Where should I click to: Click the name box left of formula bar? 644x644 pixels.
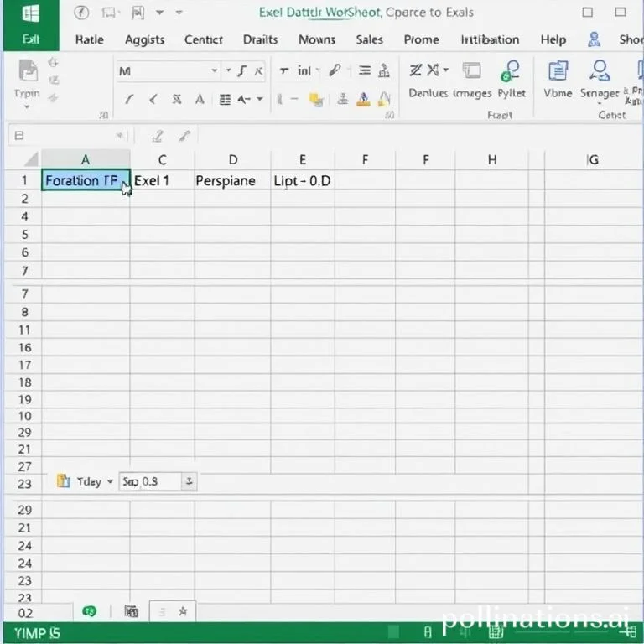point(68,136)
